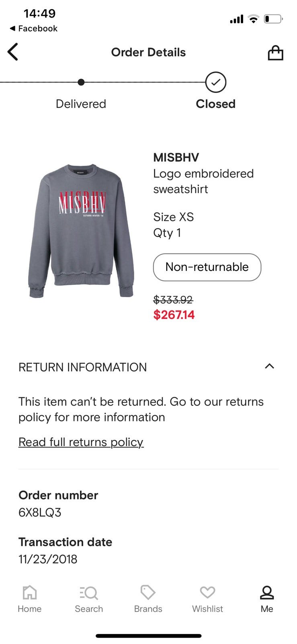Tap the Search magnifier icon

pos(89,592)
